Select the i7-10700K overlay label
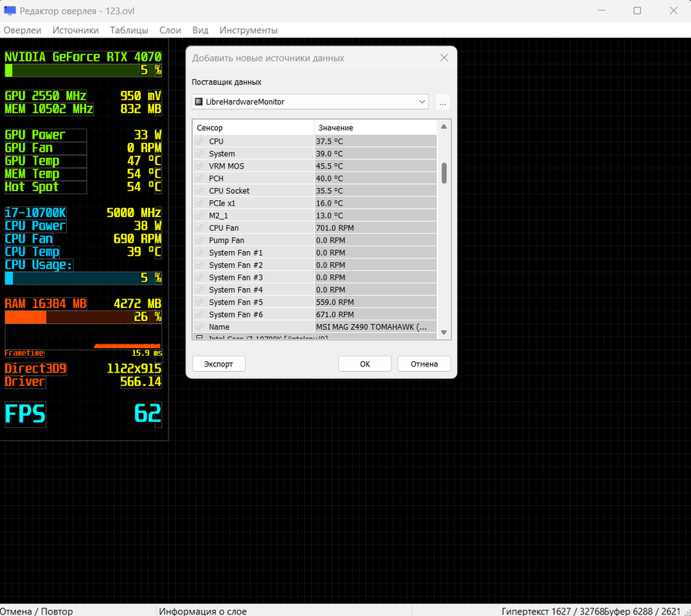Screen dimensions: 691x616 [x=35, y=213]
